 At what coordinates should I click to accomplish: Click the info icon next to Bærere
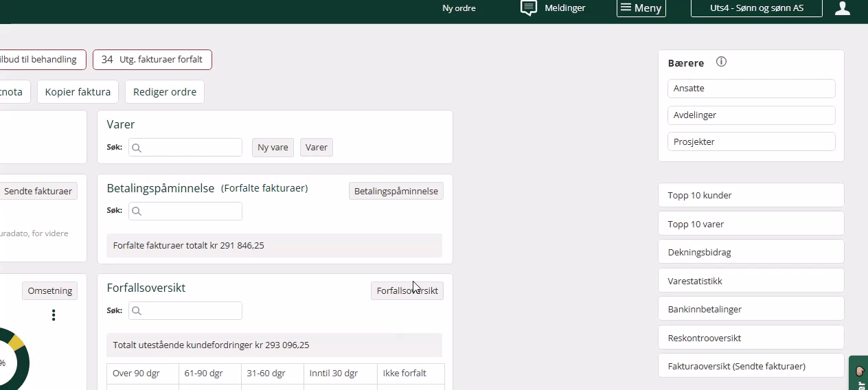click(721, 62)
